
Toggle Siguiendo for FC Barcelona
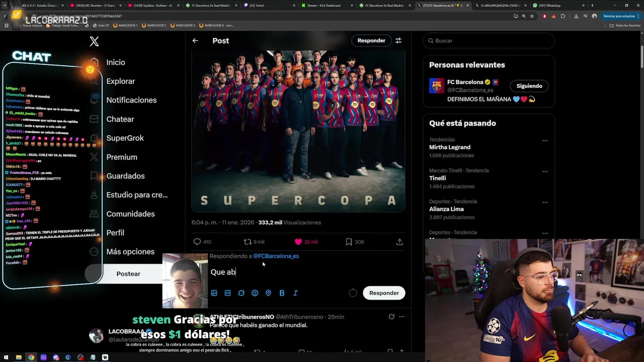(529, 86)
